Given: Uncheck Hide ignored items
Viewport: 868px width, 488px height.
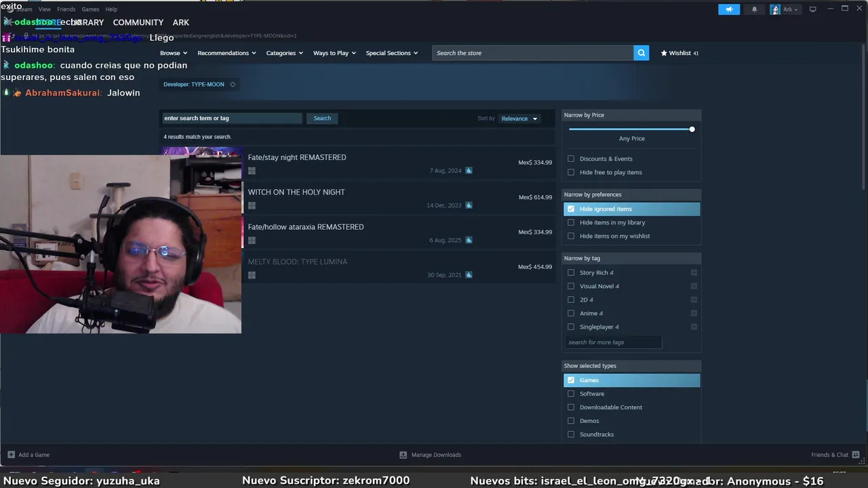Looking at the screenshot, I should [x=571, y=209].
